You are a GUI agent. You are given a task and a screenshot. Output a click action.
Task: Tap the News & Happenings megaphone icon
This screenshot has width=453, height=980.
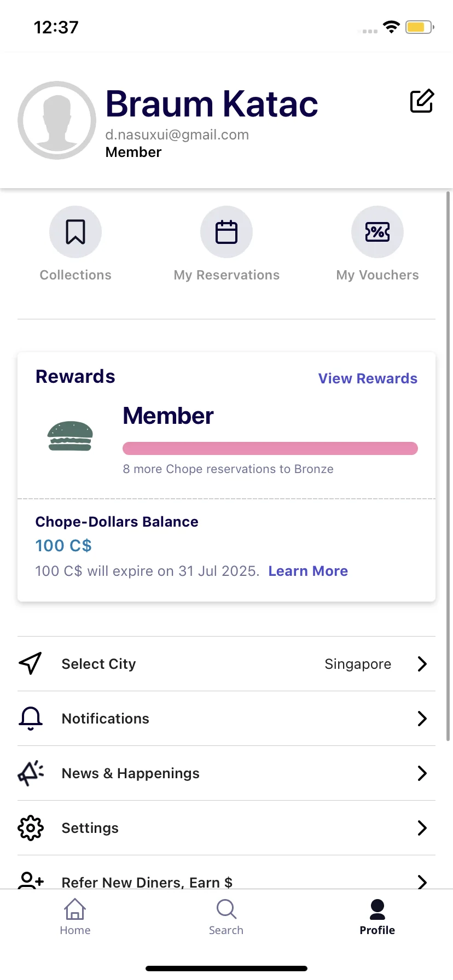coord(31,773)
